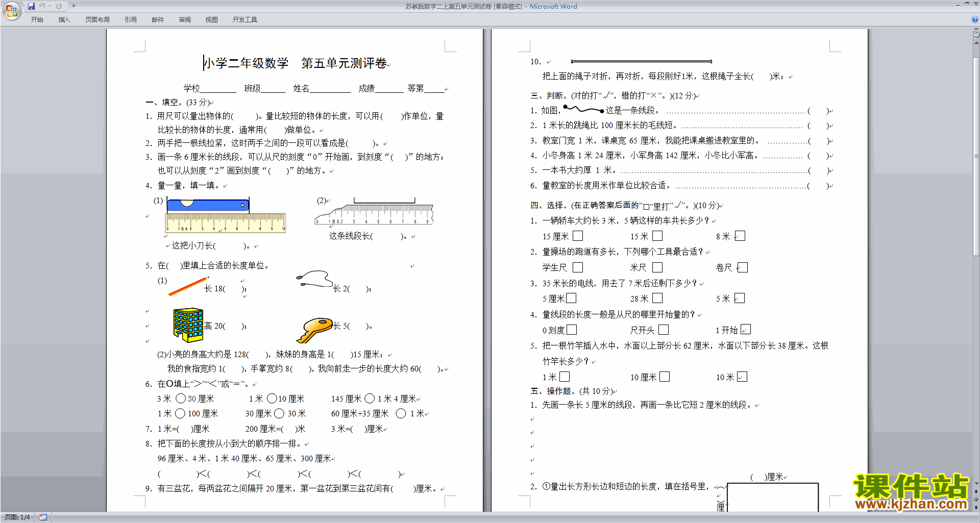Open the 审阅 ribbon tab
Screen dimensions: 980x523
point(185,19)
